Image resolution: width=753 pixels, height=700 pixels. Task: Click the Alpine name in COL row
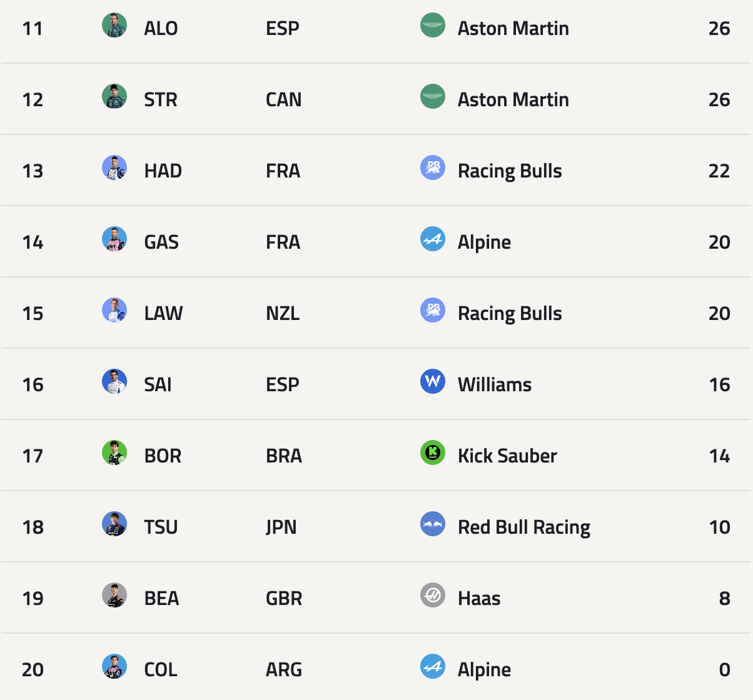coord(484,669)
